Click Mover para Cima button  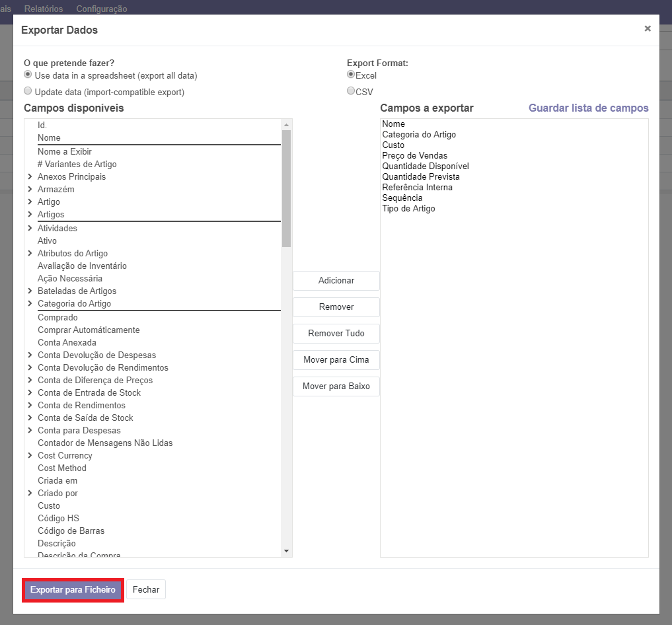point(336,360)
